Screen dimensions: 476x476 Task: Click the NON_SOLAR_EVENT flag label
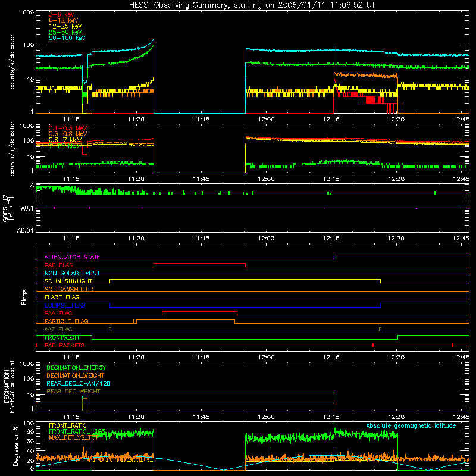point(72,273)
